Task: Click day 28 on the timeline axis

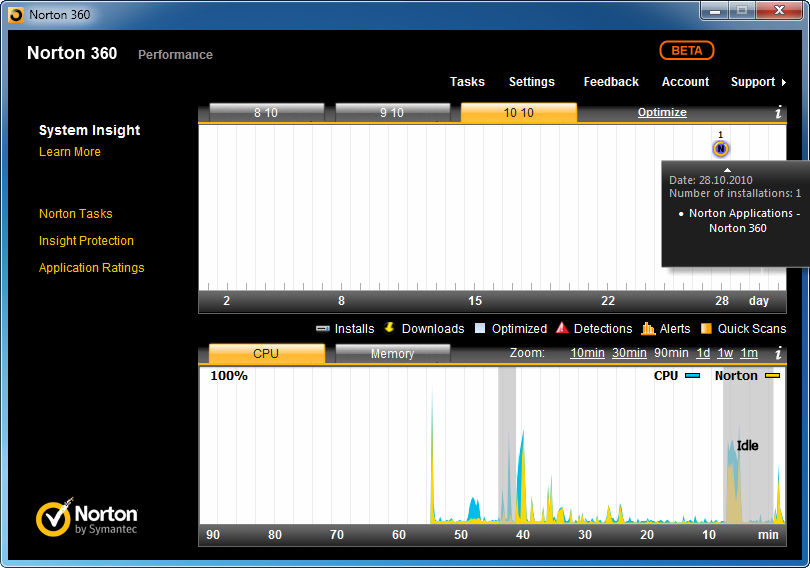Action: [722, 301]
